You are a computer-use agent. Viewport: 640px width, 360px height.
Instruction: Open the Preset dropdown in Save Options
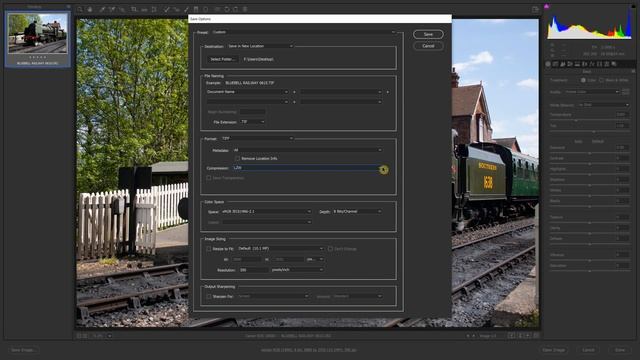304,32
